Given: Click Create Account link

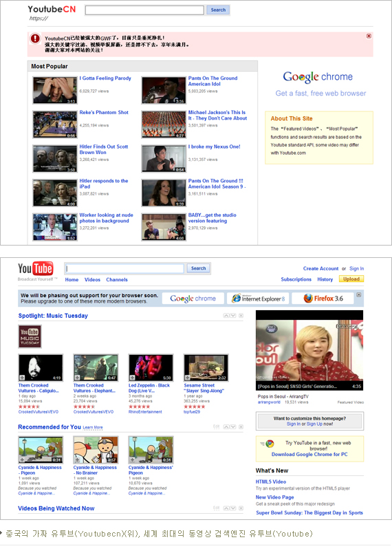Looking at the screenshot, I should (x=320, y=269).
